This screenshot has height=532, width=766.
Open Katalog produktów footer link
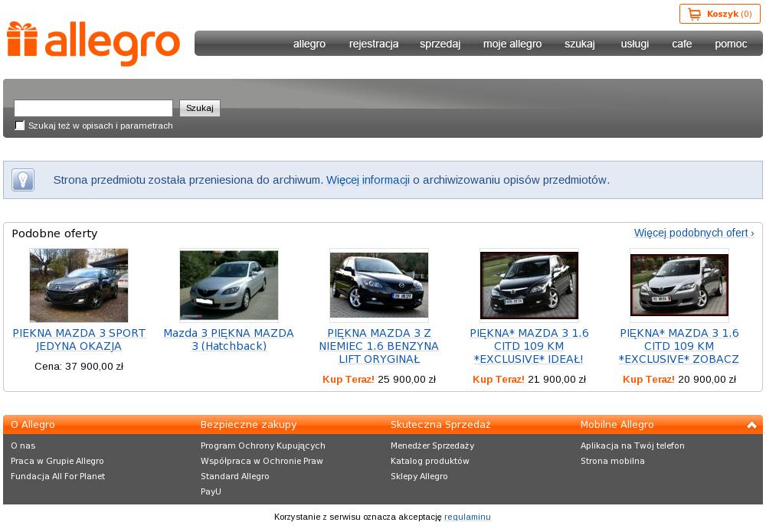pos(430,461)
